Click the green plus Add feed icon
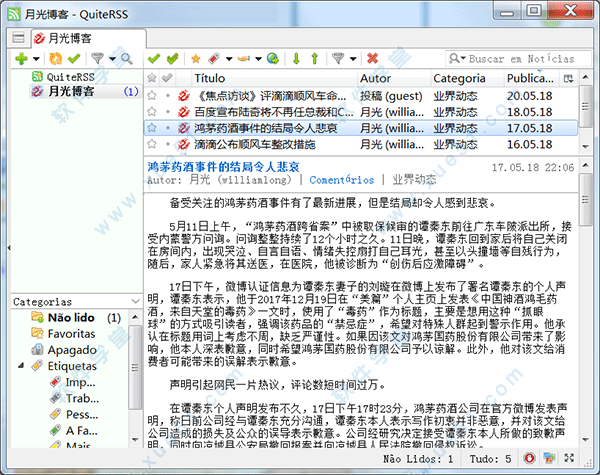 click(21, 59)
